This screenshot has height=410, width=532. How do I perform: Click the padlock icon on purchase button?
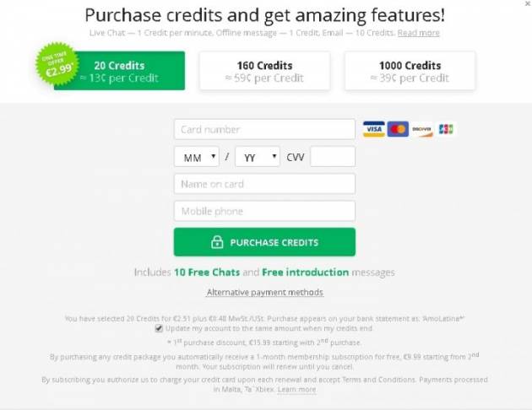pyautogui.click(x=217, y=242)
